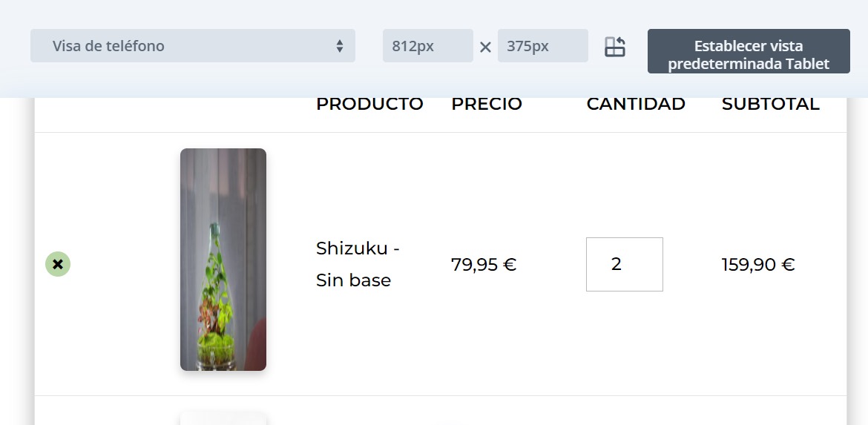Click the "Sin base" variation text
Image resolution: width=868 pixels, height=425 pixels.
353,280
